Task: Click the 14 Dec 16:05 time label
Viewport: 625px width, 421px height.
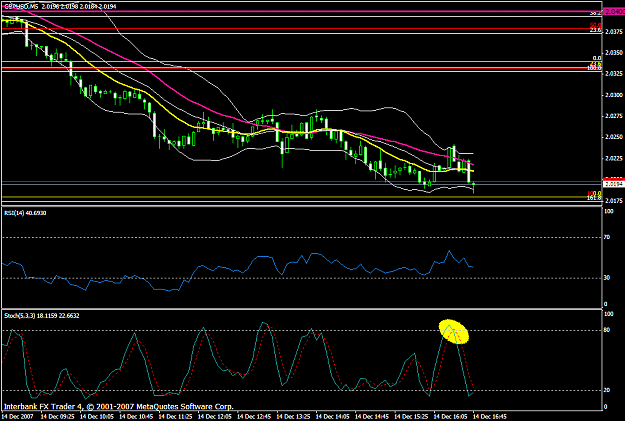Action: [x=450, y=417]
